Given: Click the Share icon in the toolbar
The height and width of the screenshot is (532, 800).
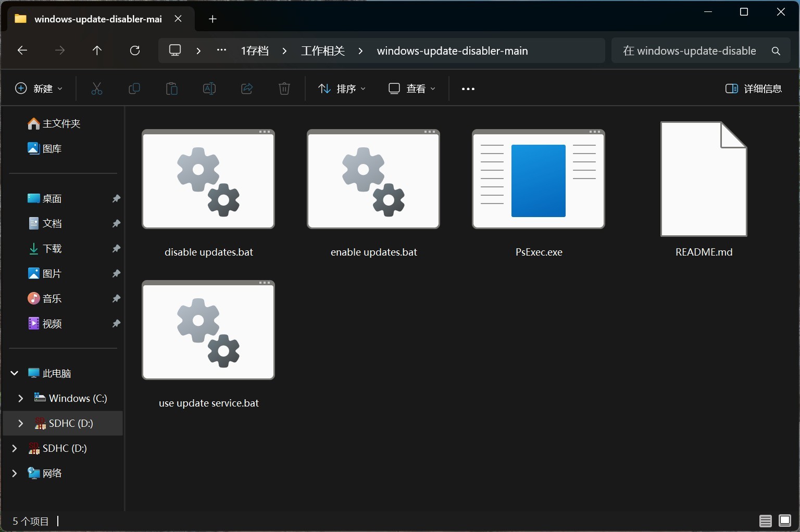Looking at the screenshot, I should [247, 88].
